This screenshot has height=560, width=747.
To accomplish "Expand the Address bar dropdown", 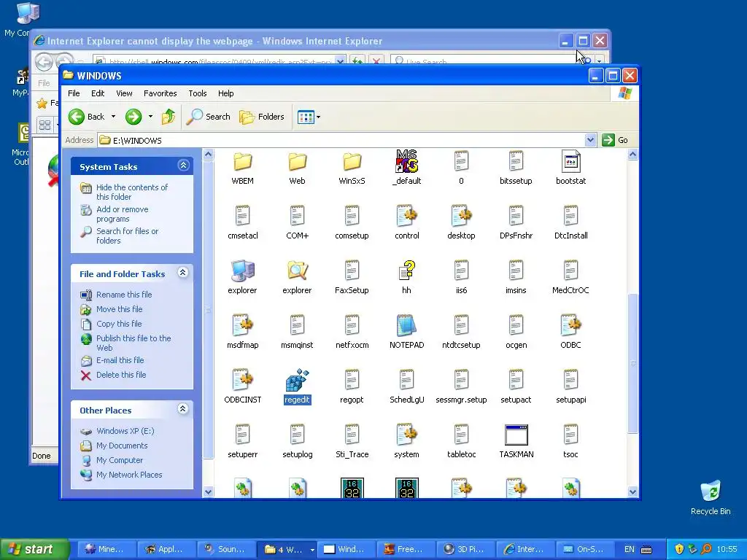I will point(590,140).
